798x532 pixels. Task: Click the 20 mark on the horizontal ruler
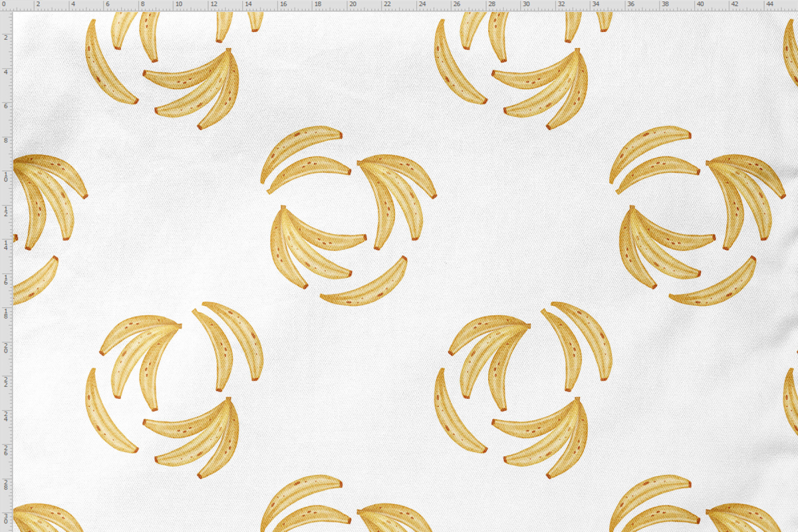(x=352, y=5)
